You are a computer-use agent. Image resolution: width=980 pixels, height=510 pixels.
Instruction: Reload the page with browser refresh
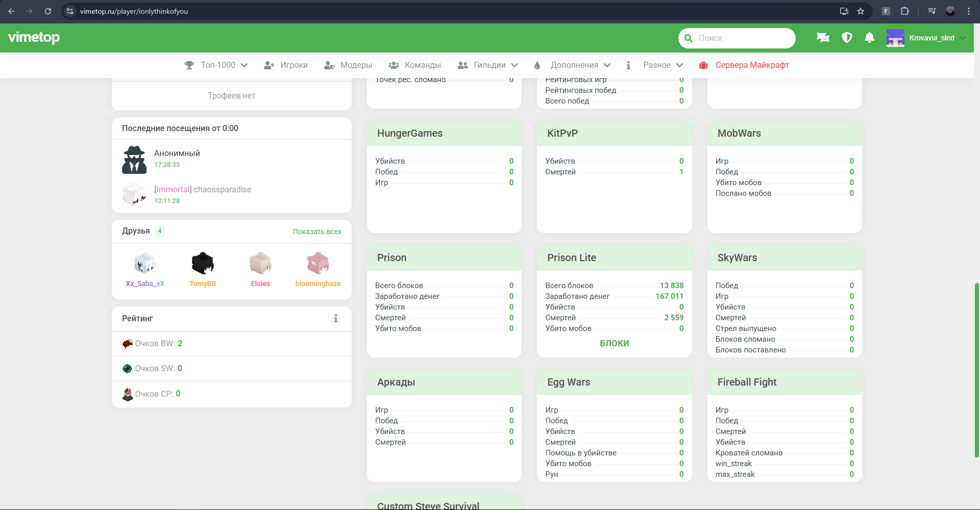point(48,11)
